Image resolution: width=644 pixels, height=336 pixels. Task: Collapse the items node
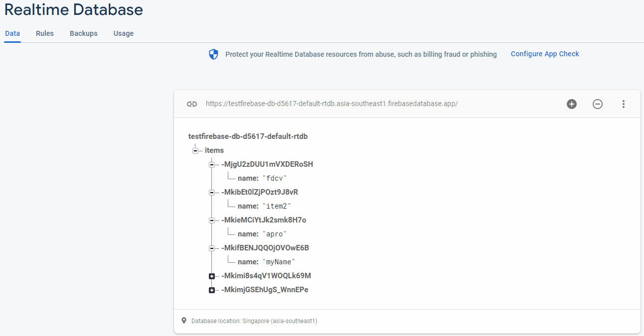[195, 150]
